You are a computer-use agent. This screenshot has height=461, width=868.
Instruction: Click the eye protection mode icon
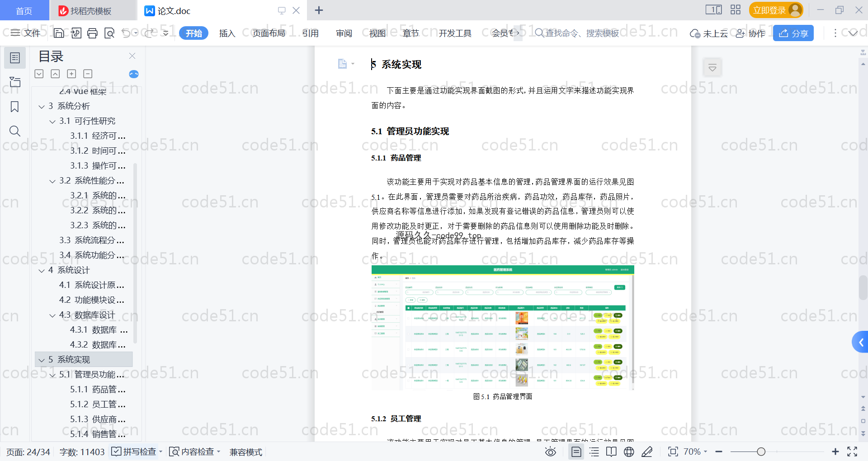550,452
